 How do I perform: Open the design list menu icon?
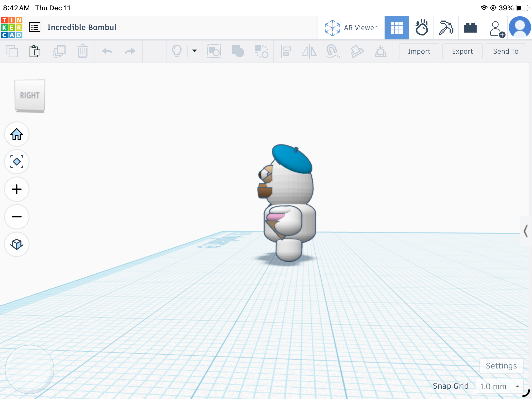(35, 27)
